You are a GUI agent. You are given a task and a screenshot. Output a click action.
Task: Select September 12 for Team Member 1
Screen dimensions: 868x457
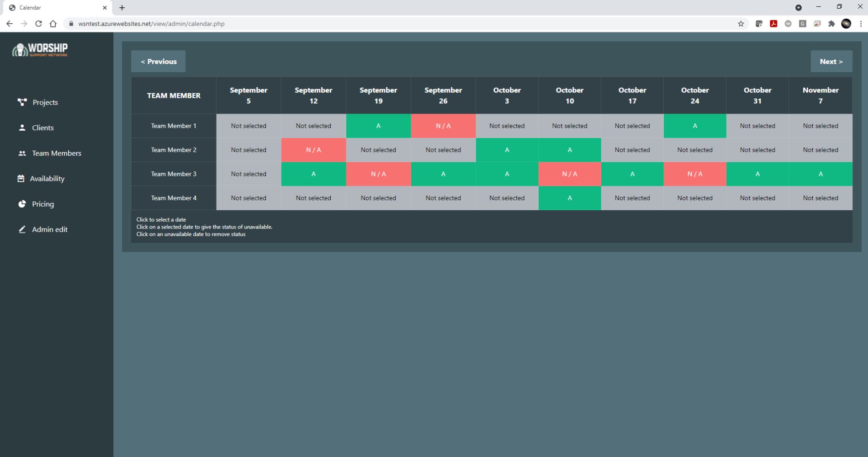[x=313, y=126]
